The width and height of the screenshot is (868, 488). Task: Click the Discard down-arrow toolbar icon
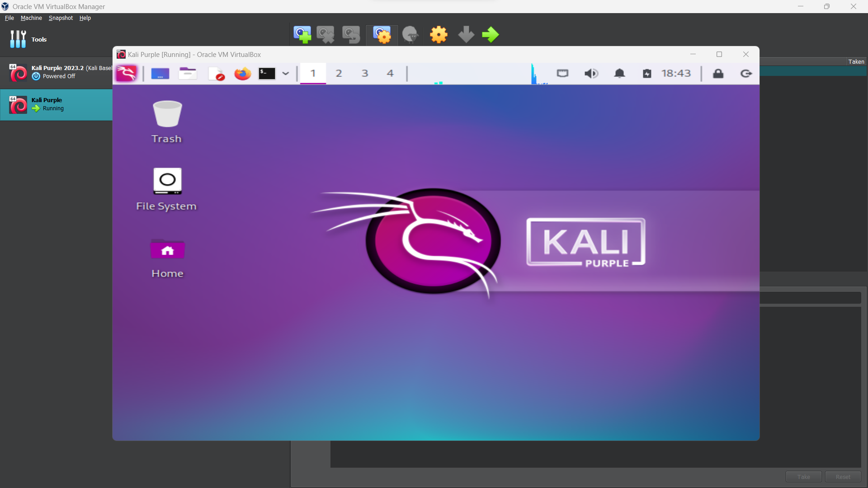(x=466, y=35)
